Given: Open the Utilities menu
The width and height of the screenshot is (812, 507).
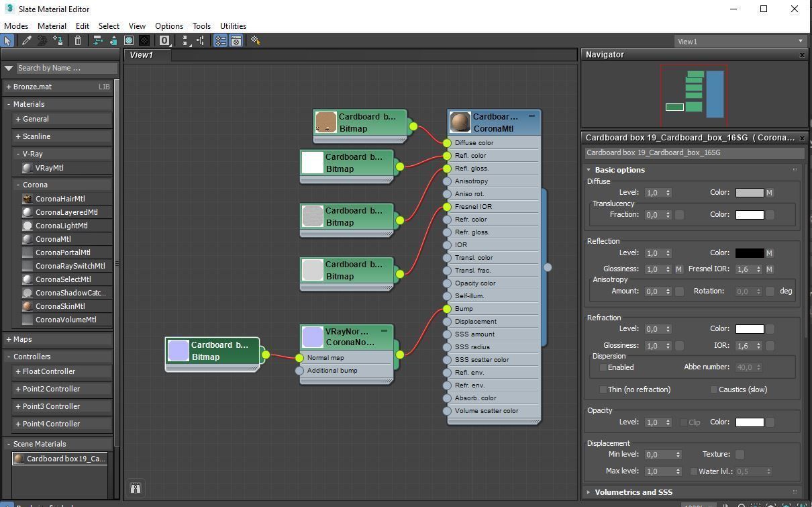Looking at the screenshot, I should (x=233, y=26).
